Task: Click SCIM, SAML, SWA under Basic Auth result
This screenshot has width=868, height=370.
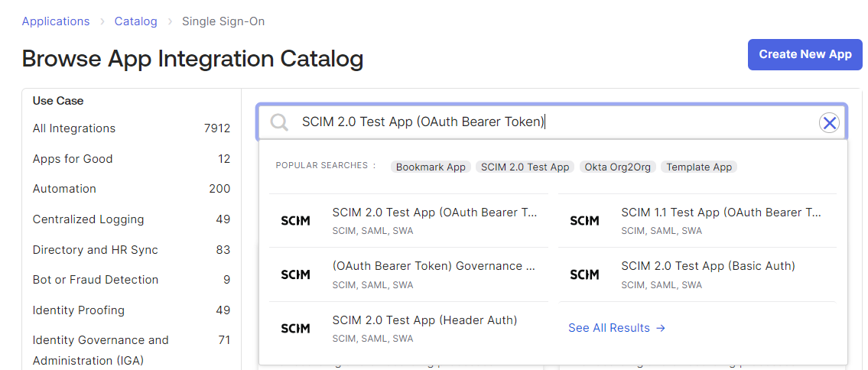Action: click(662, 285)
